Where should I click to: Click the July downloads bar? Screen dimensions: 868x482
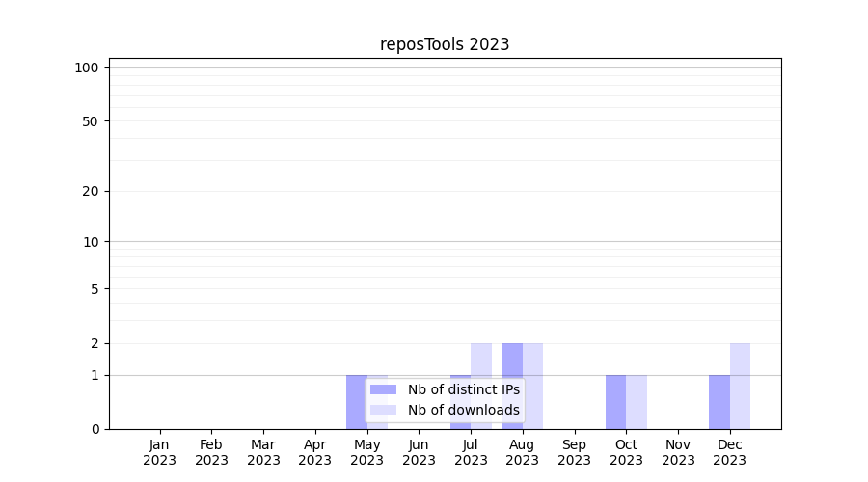coord(481,359)
